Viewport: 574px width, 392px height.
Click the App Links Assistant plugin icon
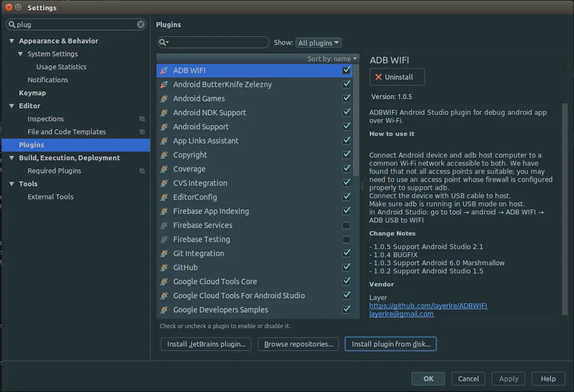pos(164,141)
